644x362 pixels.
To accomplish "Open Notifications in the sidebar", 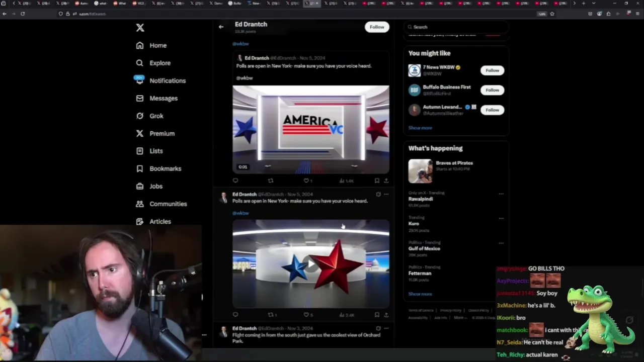I will [160, 80].
